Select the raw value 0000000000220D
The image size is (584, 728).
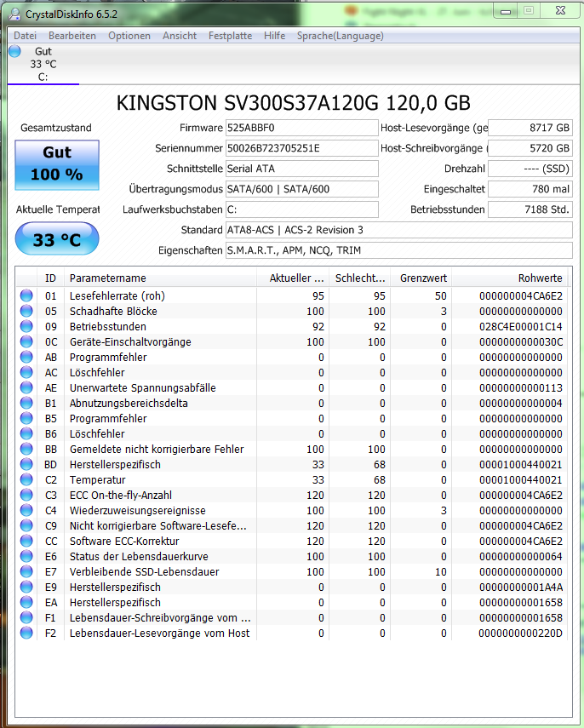coord(521,633)
